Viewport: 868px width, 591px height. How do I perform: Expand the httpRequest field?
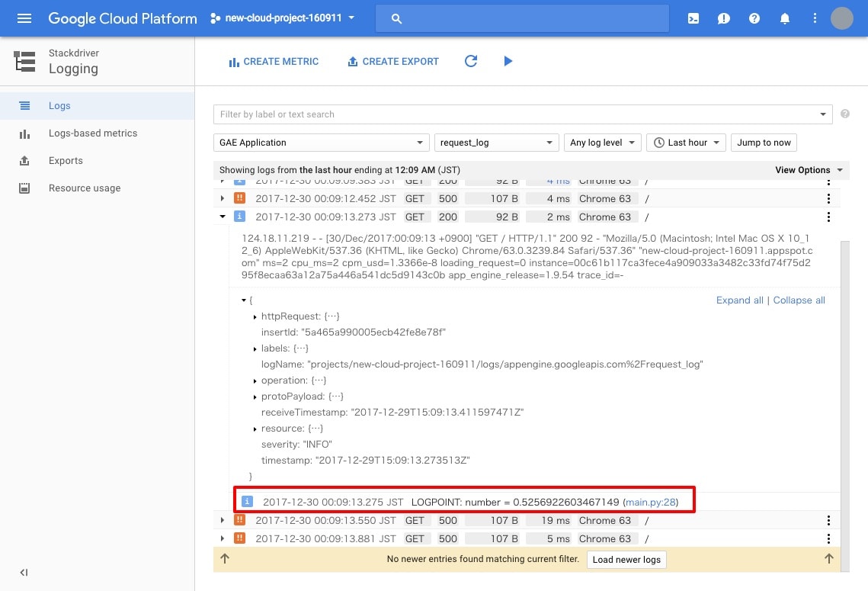255,316
